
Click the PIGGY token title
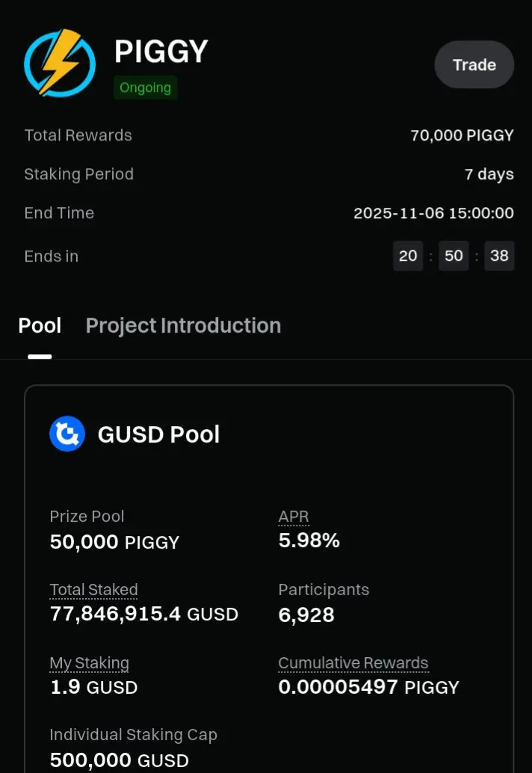tap(161, 52)
